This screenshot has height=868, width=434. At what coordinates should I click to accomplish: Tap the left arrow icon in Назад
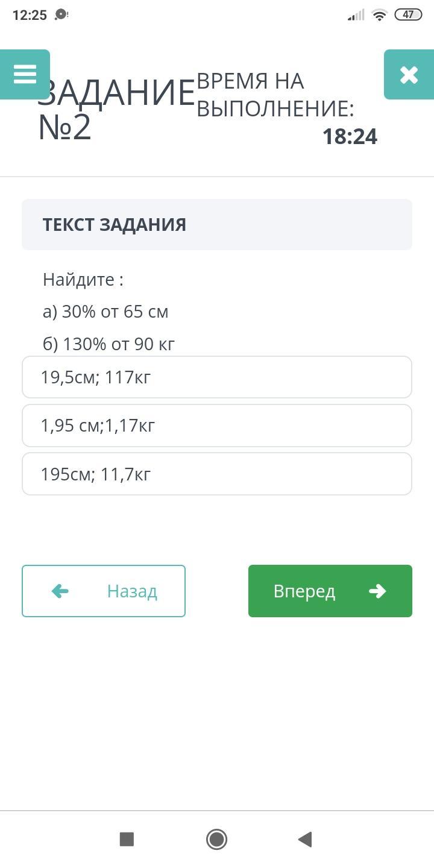pos(60,591)
